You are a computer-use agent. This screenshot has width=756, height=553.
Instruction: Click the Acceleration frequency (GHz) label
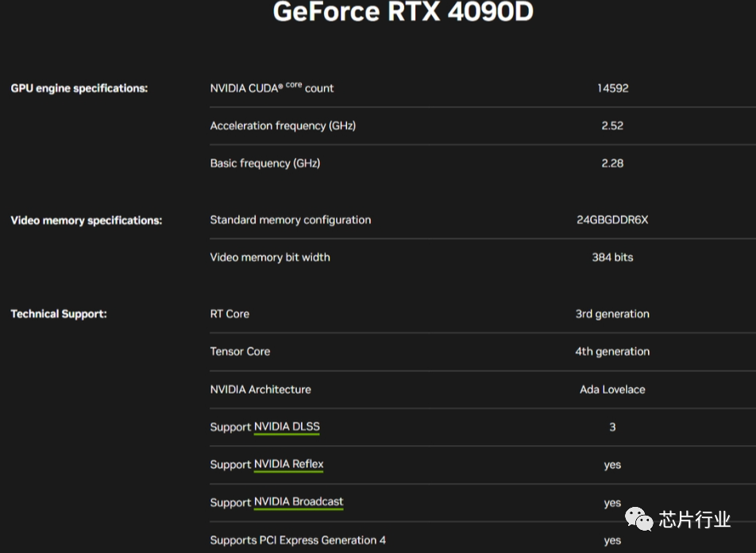point(283,126)
